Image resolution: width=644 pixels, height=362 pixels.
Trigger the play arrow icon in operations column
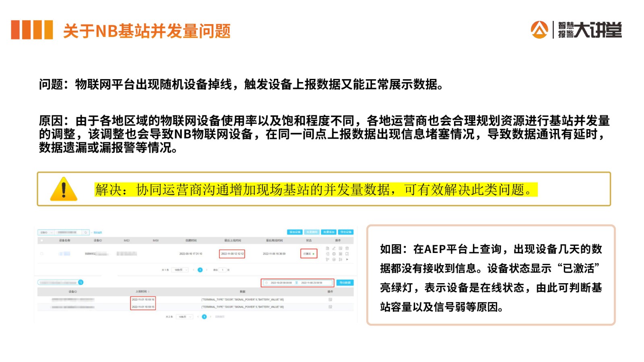[x=347, y=259]
